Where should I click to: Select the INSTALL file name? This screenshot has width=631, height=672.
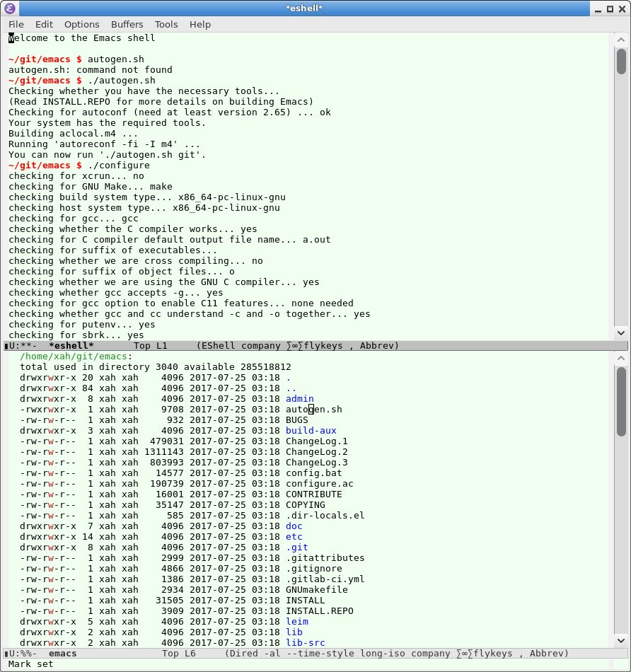coord(305,600)
